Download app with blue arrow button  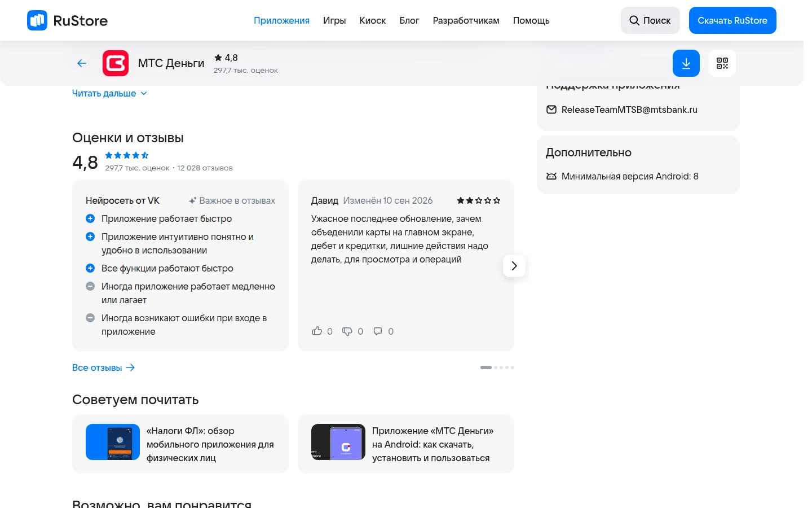pyautogui.click(x=686, y=63)
